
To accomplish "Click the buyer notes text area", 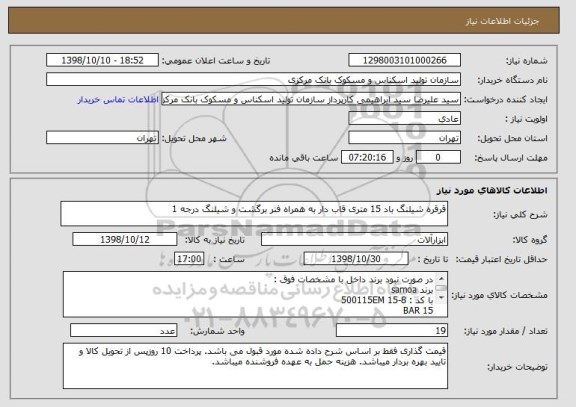I will [x=255, y=366].
